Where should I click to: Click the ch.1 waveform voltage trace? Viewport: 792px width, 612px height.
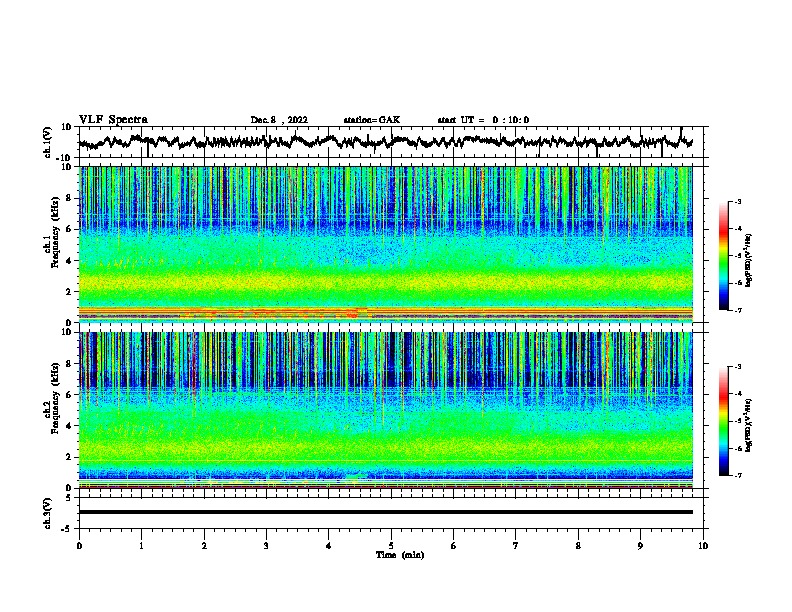pos(385,142)
